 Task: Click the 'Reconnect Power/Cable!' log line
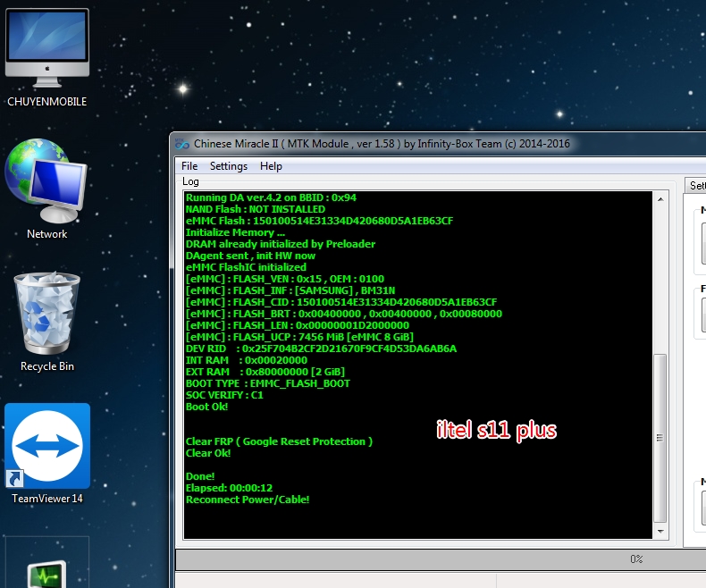(x=248, y=500)
